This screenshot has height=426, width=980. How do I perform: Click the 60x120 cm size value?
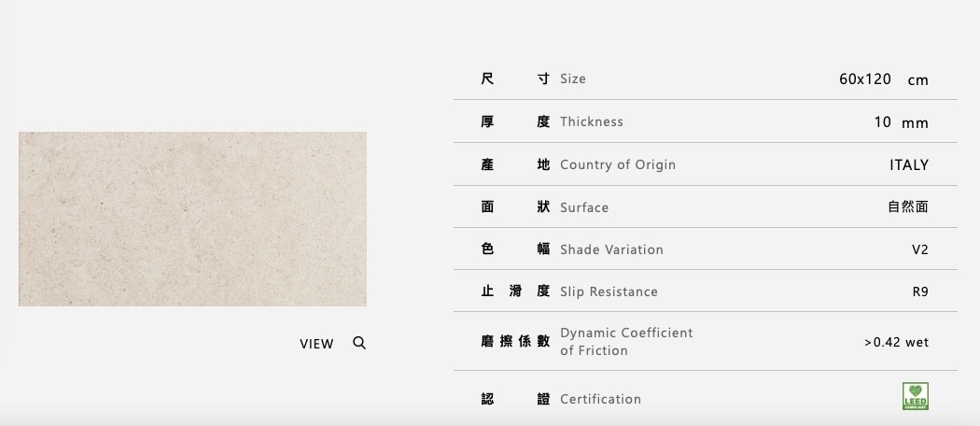click(x=883, y=79)
